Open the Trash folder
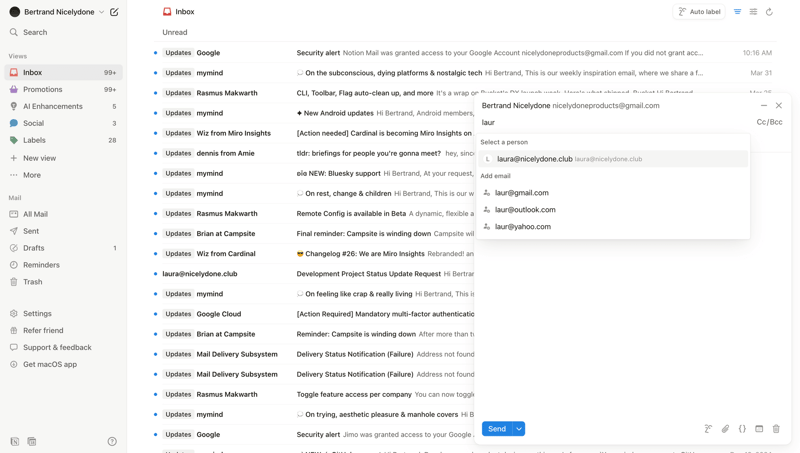This screenshot has width=800, height=453. [63, 282]
